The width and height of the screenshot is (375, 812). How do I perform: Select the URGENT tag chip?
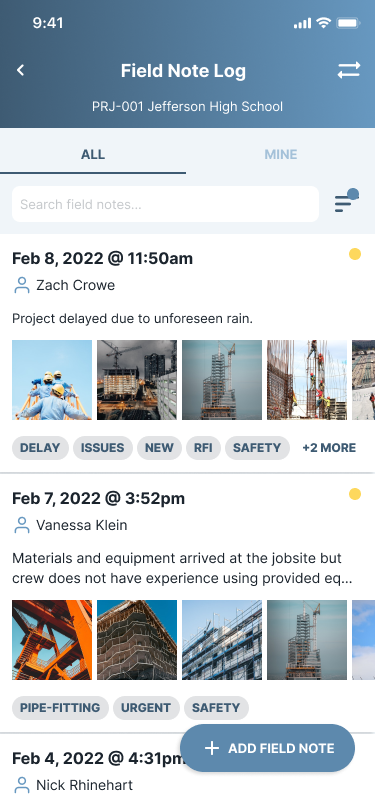[x=147, y=708]
